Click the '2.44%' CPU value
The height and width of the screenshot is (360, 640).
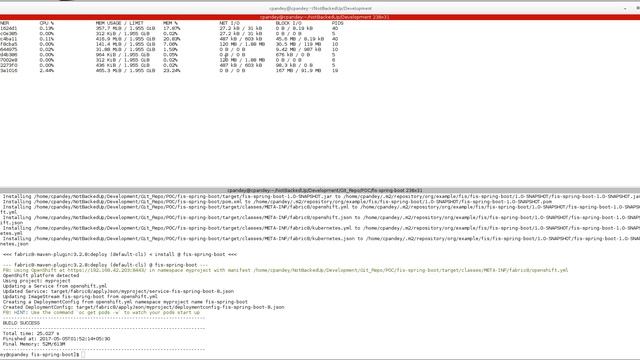click(x=47, y=71)
